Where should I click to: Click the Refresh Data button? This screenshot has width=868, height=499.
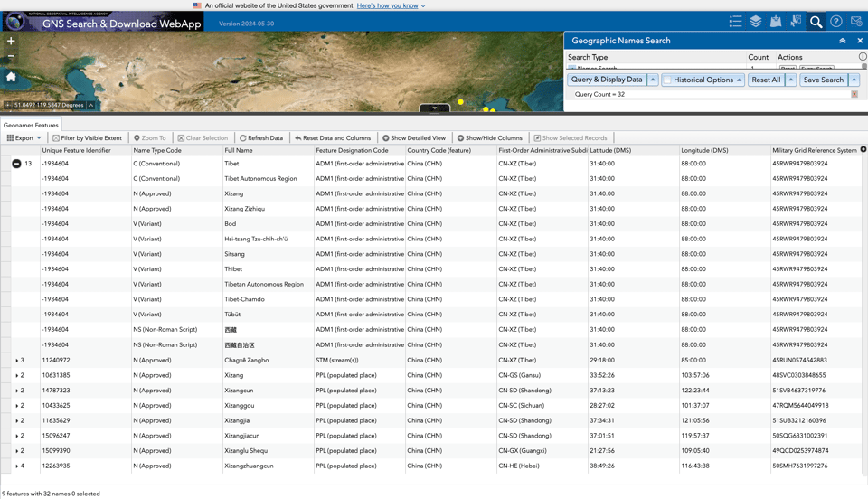pos(261,138)
